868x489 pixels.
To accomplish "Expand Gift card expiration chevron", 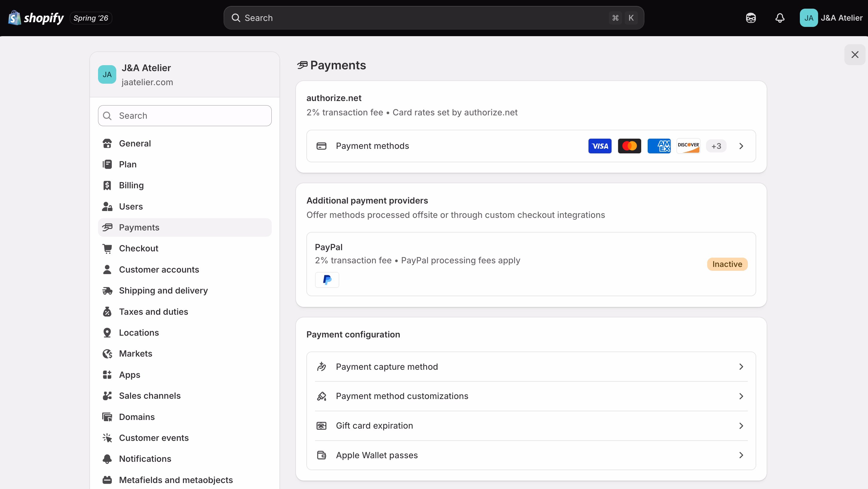I will point(741,426).
